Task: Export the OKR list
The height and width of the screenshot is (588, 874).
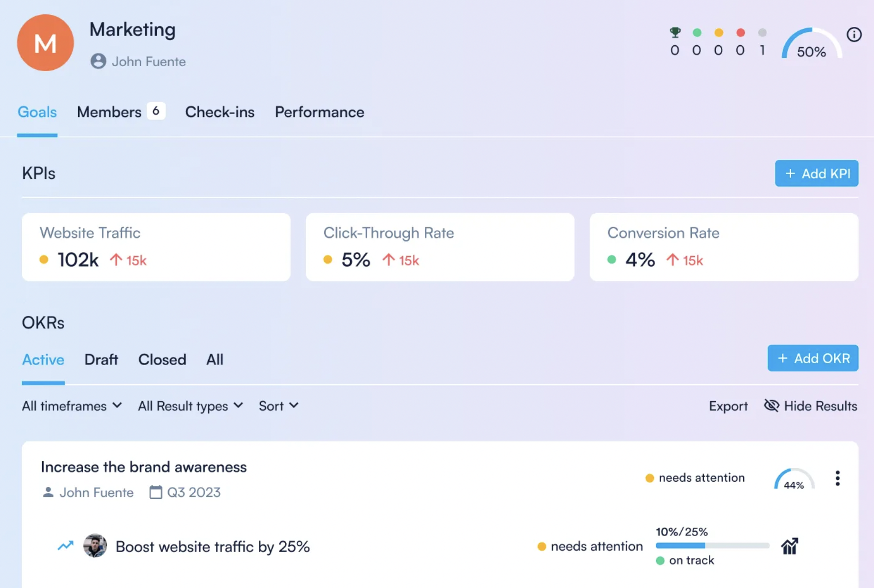Action: coord(728,406)
